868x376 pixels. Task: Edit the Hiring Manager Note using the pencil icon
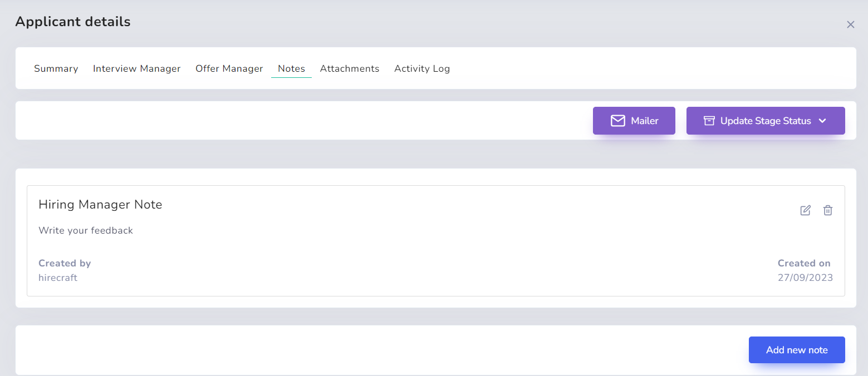805,210
